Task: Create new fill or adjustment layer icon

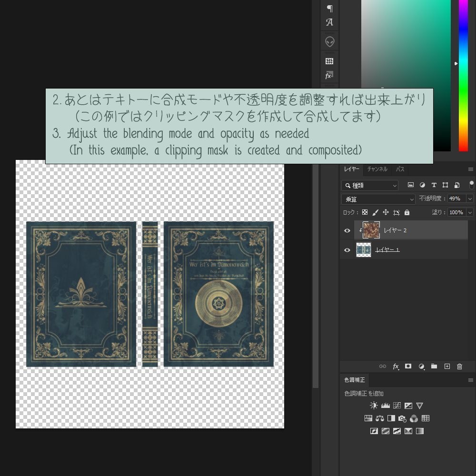Action: point(421,367)
